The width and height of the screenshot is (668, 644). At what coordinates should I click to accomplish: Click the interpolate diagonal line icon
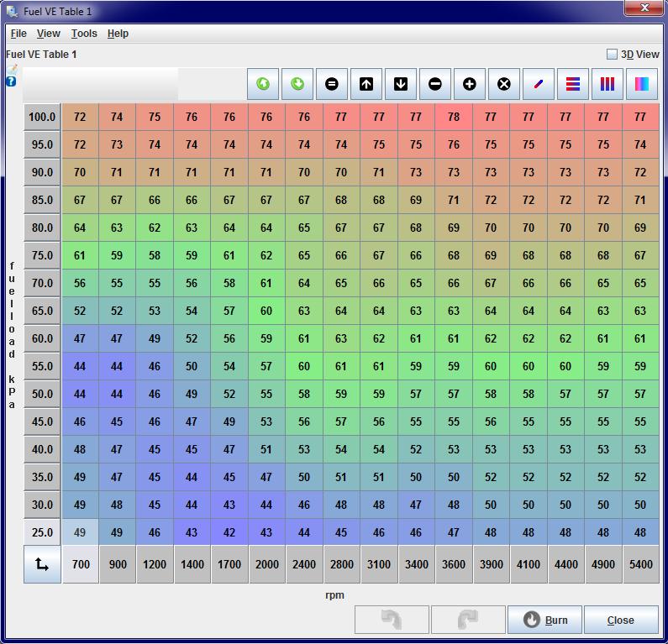coord(539,84)
